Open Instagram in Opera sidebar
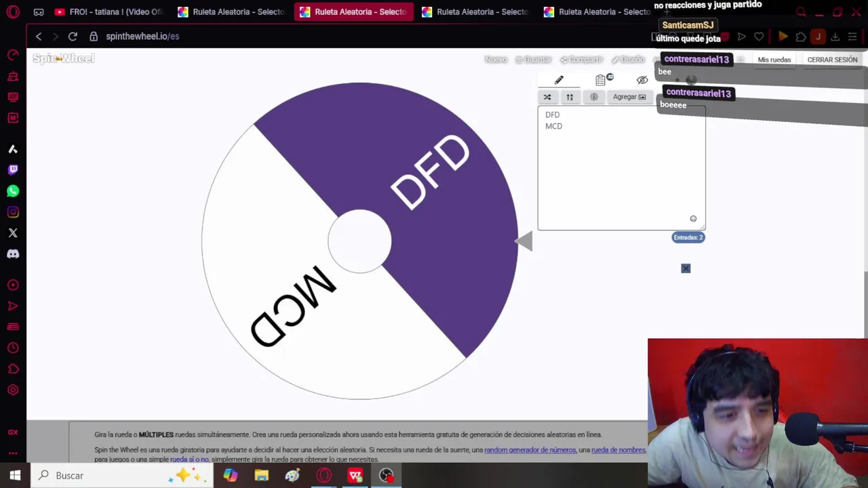Image resolution: width=868 pixels, height=488 pixels. point(13,212)
